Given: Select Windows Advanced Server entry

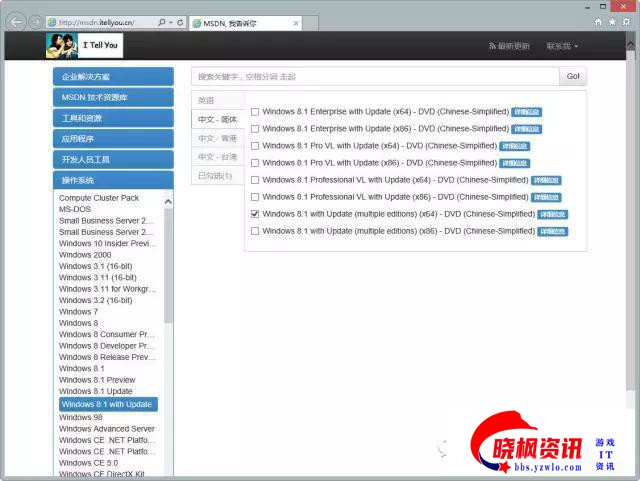Looking at the screenshot, I should click(107, 429).
